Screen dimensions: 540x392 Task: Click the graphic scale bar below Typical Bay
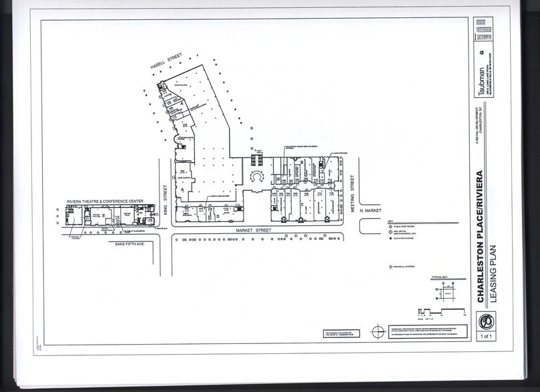coord(441,310)
